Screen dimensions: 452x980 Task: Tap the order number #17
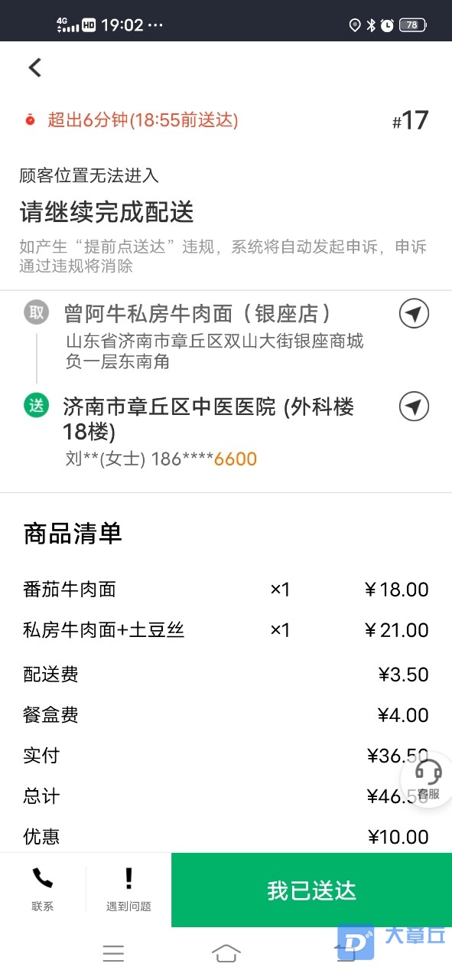(x=411, y=121)
